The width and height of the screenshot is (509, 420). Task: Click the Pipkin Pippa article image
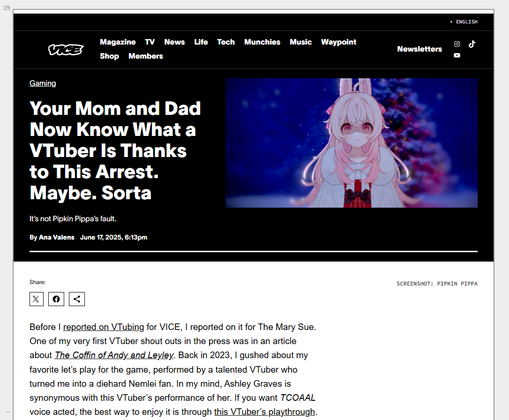coord(352,143)
